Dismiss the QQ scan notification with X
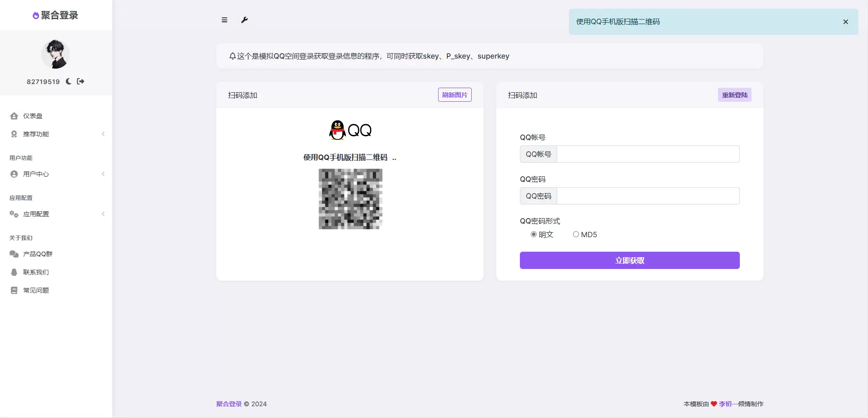This screenshot has width=868, height=418. 846,22
